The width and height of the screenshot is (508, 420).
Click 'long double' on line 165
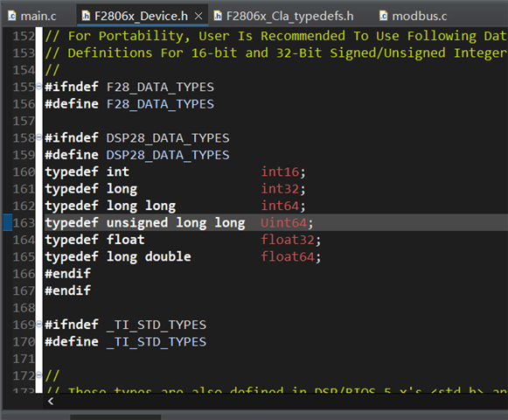click(149, 257)
